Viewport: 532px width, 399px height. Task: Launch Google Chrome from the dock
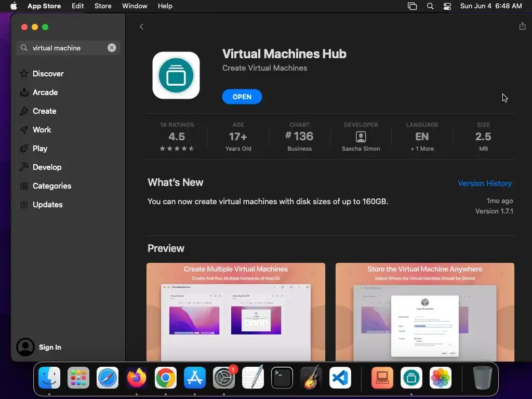click(166, 378)
